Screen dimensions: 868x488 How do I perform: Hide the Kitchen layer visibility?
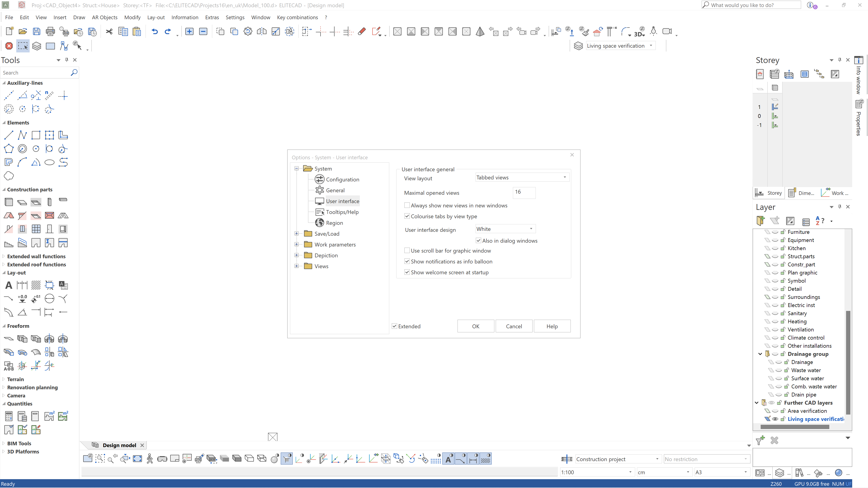[x=775, y=248]
